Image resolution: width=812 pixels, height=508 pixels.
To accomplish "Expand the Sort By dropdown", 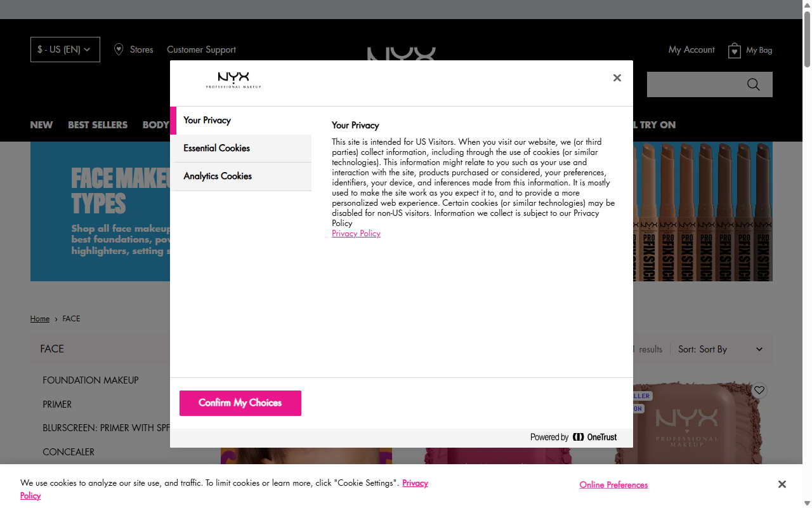I will pyautogui.click(x=721, y=349).
